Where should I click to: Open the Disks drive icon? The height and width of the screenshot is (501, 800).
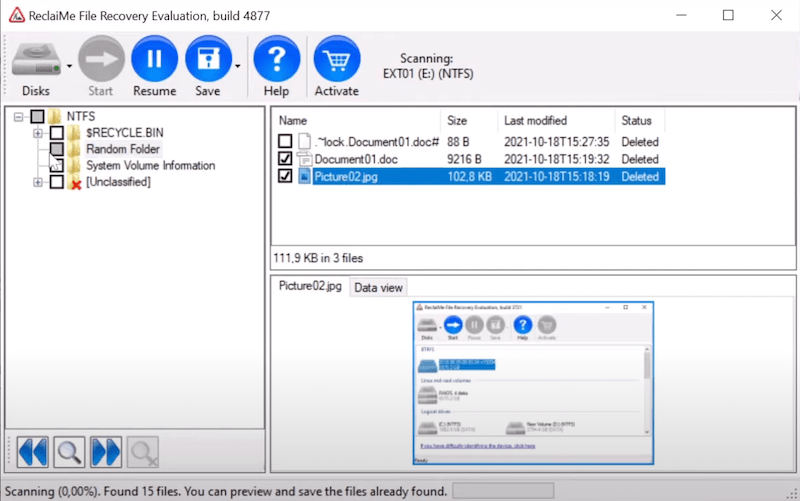36,59
